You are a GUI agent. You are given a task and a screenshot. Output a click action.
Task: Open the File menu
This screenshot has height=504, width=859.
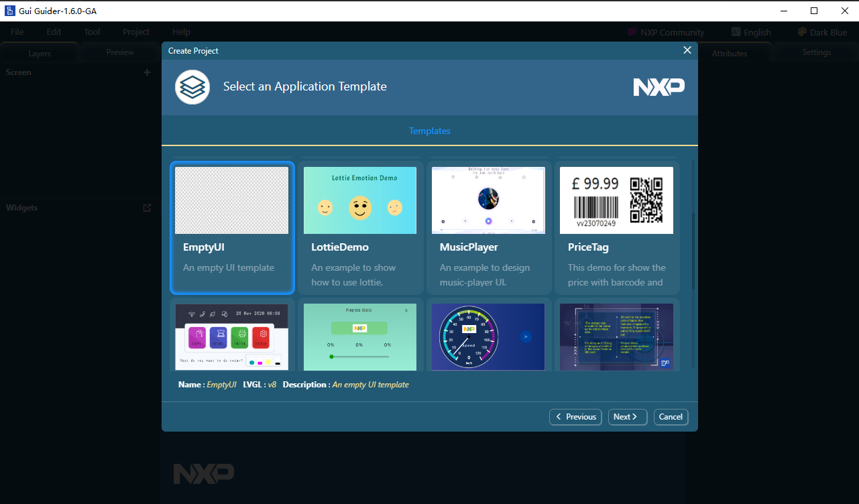(17, 32)
